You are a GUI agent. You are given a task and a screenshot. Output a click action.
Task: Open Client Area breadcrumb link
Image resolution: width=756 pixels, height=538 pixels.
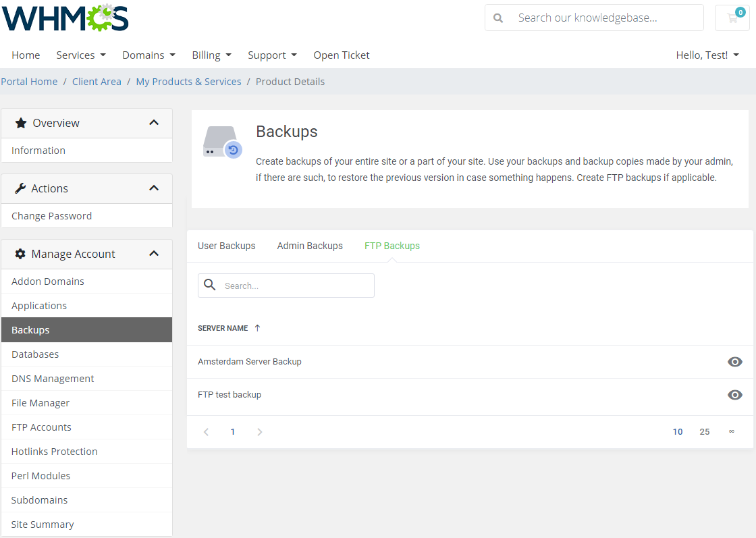[x=97, y=82]
